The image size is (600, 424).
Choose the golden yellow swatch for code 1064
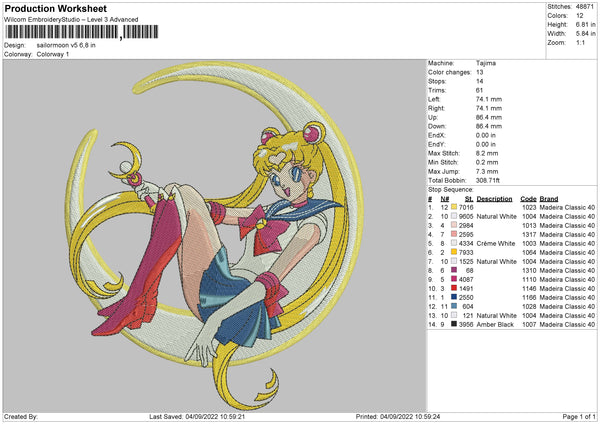(x=454, y=252)
